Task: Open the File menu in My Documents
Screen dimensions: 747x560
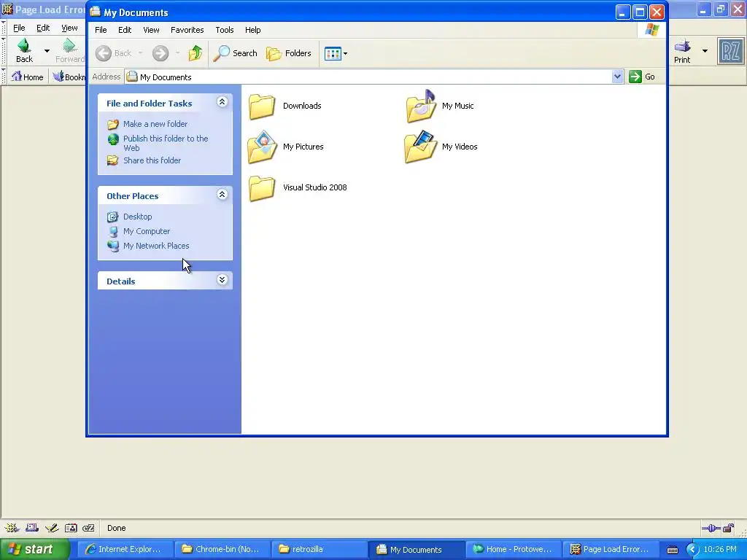Action: pos(101,30)
